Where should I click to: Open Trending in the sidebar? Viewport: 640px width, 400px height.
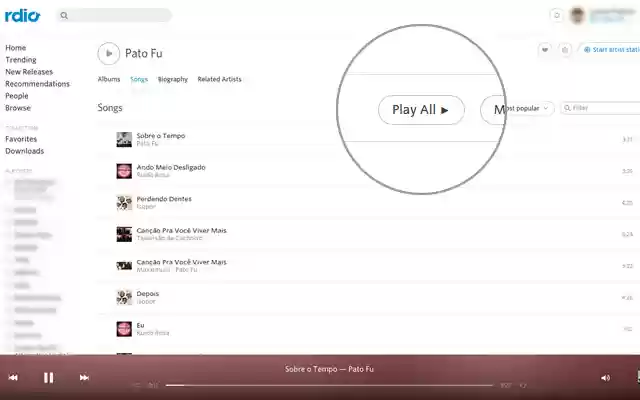point(21,60)
